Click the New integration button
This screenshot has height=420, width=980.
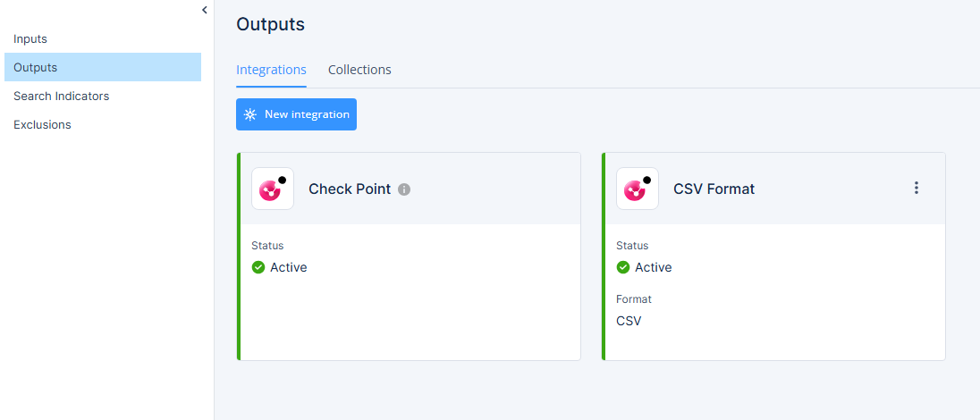(x=296, y=114)
